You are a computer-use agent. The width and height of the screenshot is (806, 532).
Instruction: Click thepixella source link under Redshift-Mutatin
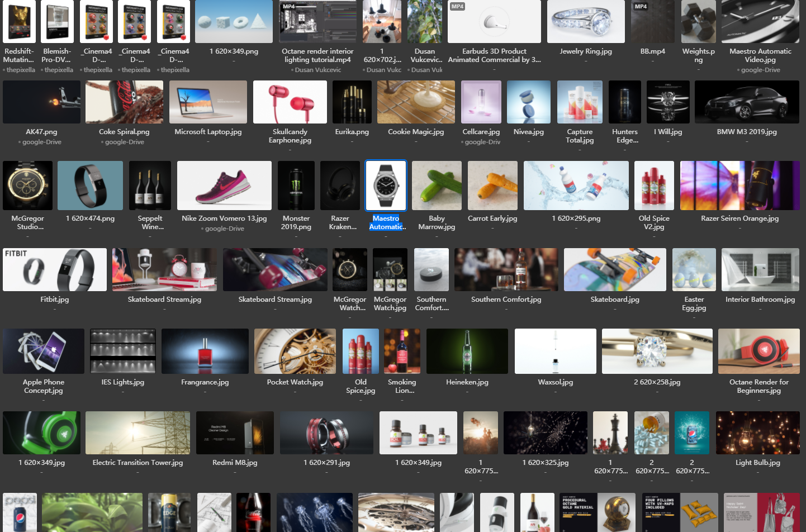tap(21, 70)
